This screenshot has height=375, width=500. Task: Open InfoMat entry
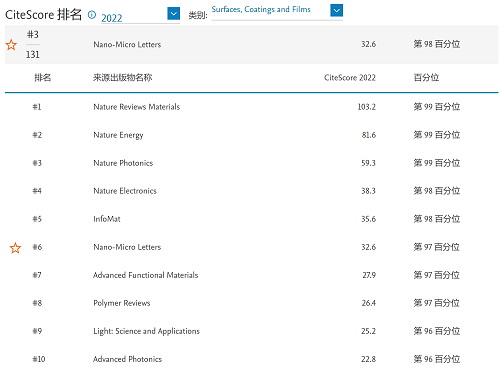[x=107, y=219]
